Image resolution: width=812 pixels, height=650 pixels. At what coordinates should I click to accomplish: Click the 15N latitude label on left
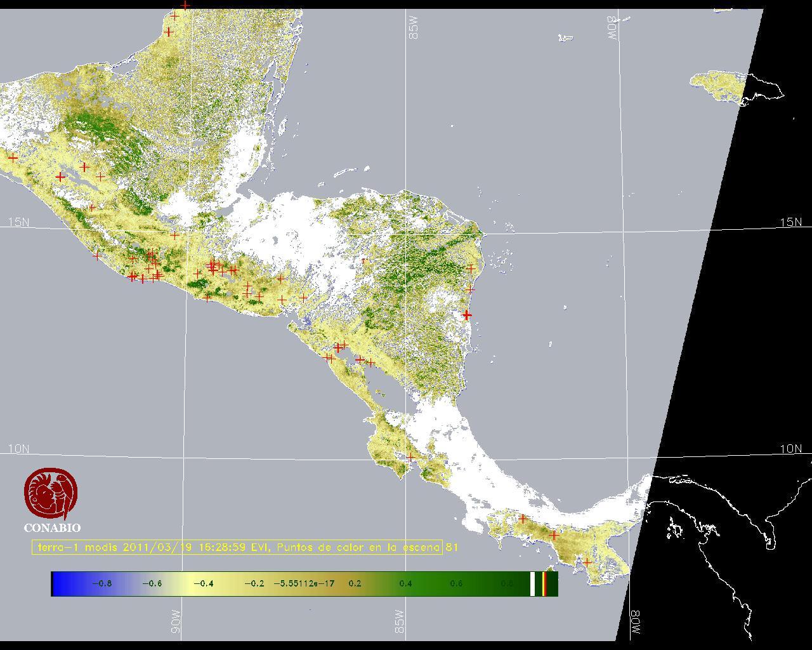19,222
